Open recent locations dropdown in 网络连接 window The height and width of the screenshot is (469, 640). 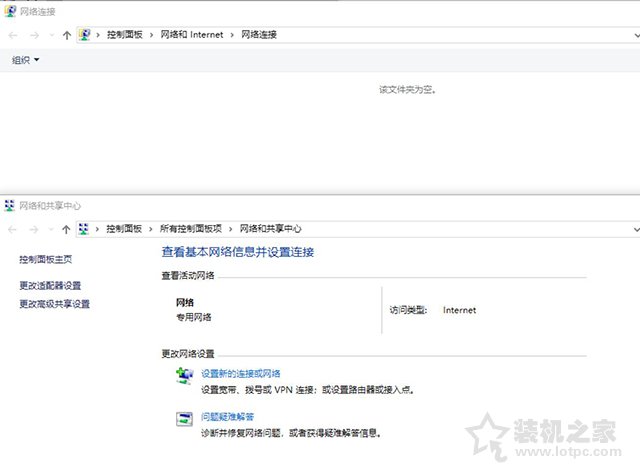point(52,36)
